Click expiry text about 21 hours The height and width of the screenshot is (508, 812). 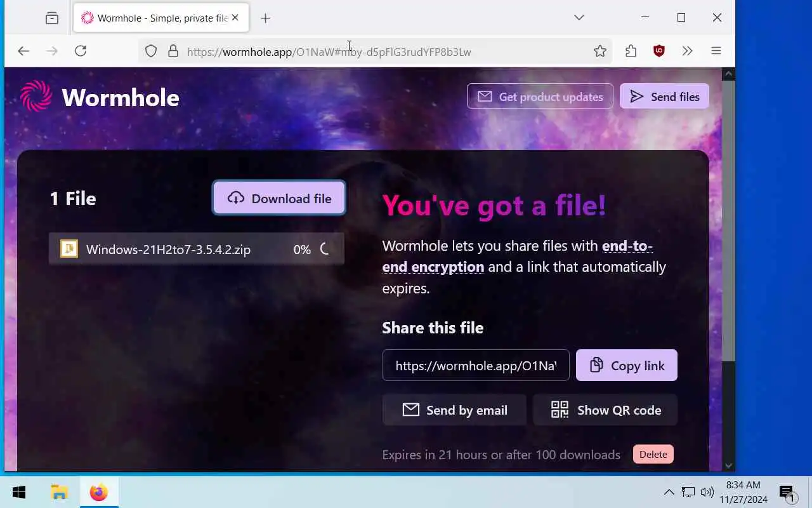point(501,455)
